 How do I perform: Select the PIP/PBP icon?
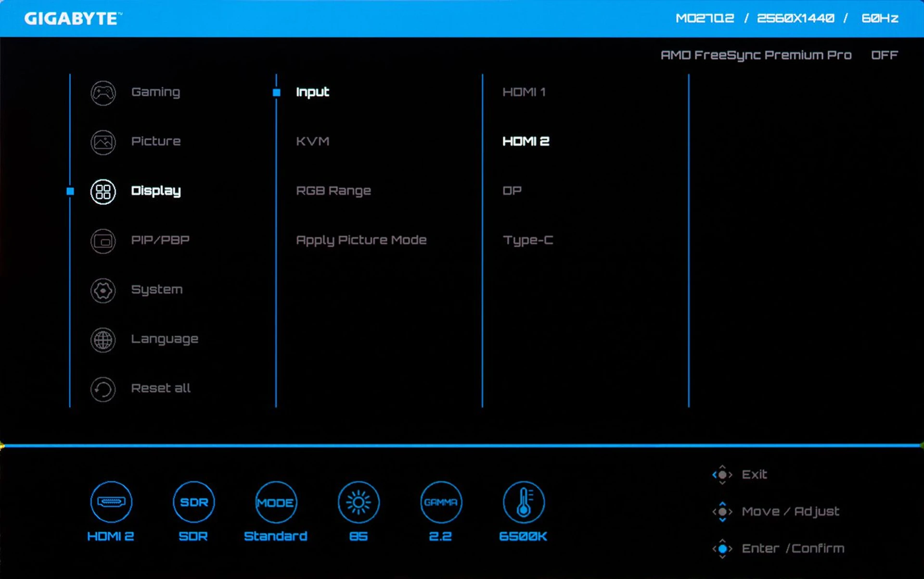click(x=103, y=240)
